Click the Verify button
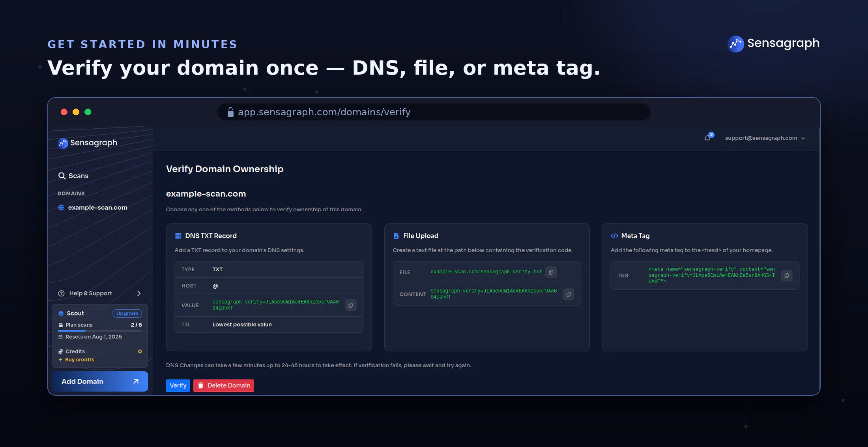868x447 pixels. coord(178,385)
